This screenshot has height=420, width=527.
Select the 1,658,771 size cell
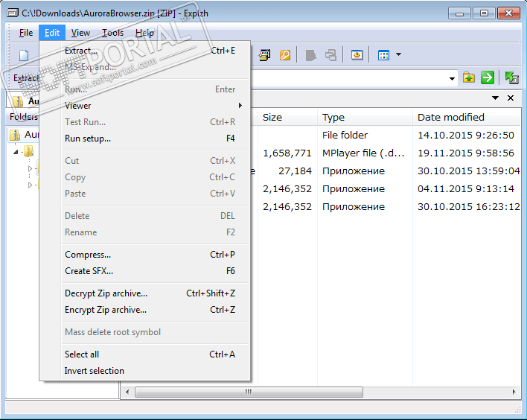click(287, 153)
